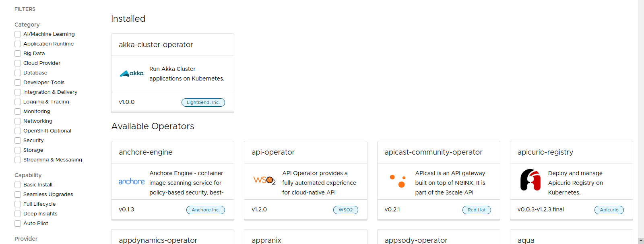Check the Security category filter

point(18,141)
